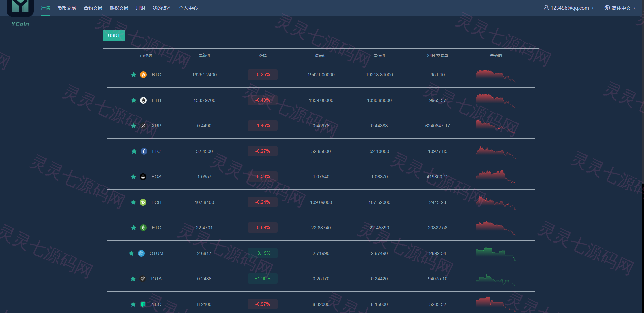
Task: Open 我的资产 menu
Action: point(162,8)
